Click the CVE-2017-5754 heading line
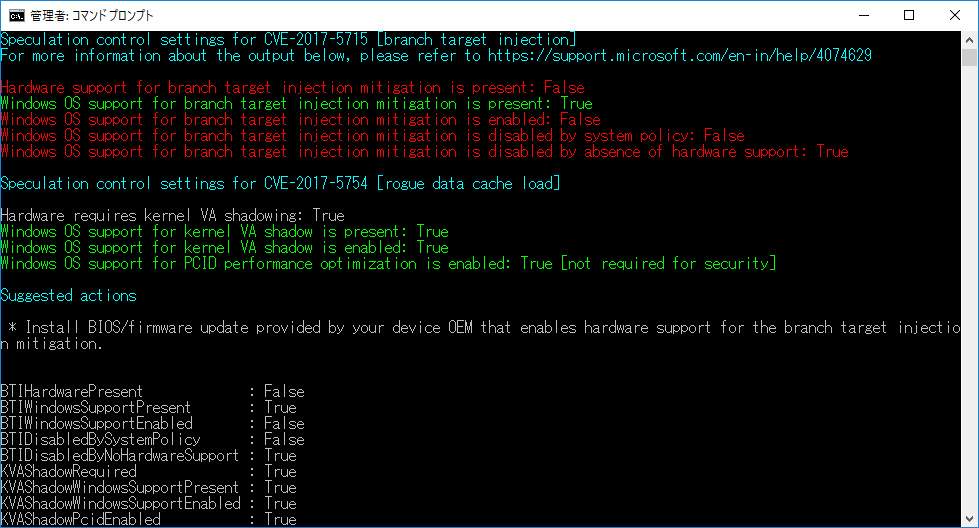The width and height of the screenshot is (979, 528). (280, 184)
